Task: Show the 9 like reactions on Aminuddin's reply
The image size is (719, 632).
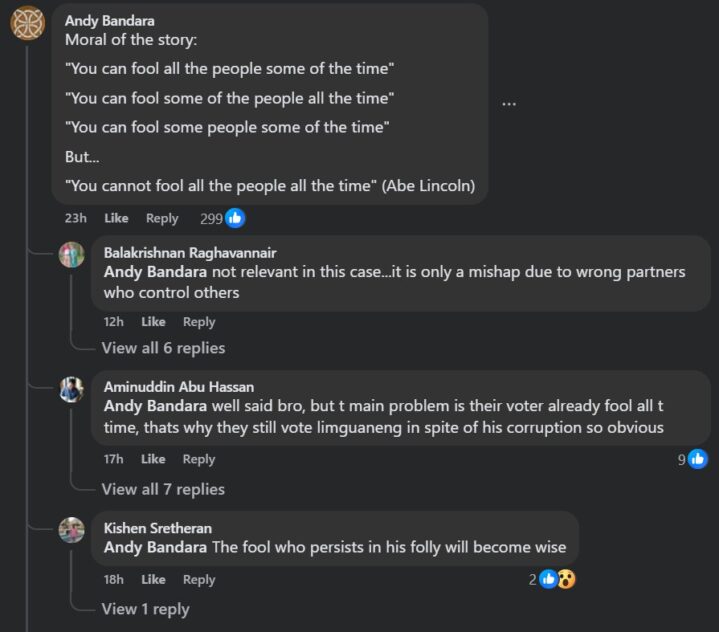Action: [692, 459]
